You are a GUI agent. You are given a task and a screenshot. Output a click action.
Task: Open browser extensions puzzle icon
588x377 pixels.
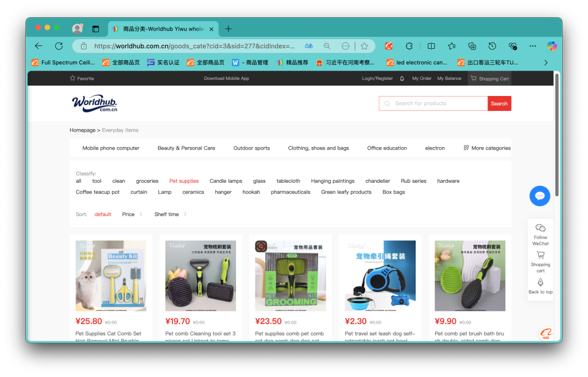[x=409, y=46]
